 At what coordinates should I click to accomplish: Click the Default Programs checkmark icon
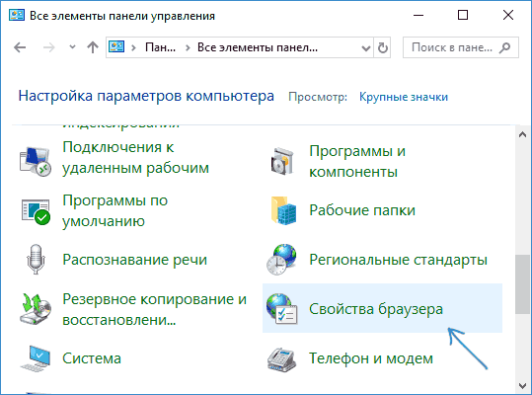pos(36,211)
